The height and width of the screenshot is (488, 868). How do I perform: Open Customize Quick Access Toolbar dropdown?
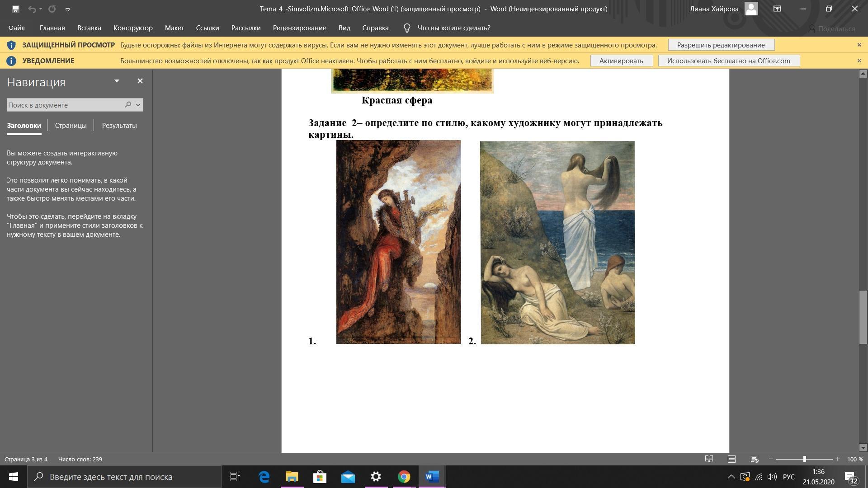(x=67, y=9)
